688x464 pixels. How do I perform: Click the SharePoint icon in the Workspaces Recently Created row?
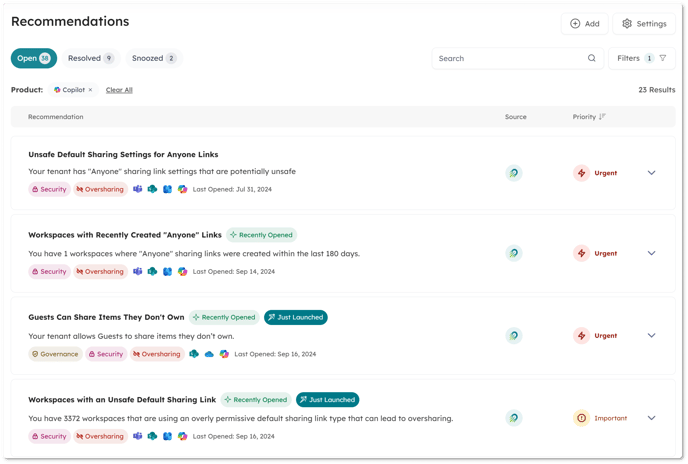pos(152,271)
